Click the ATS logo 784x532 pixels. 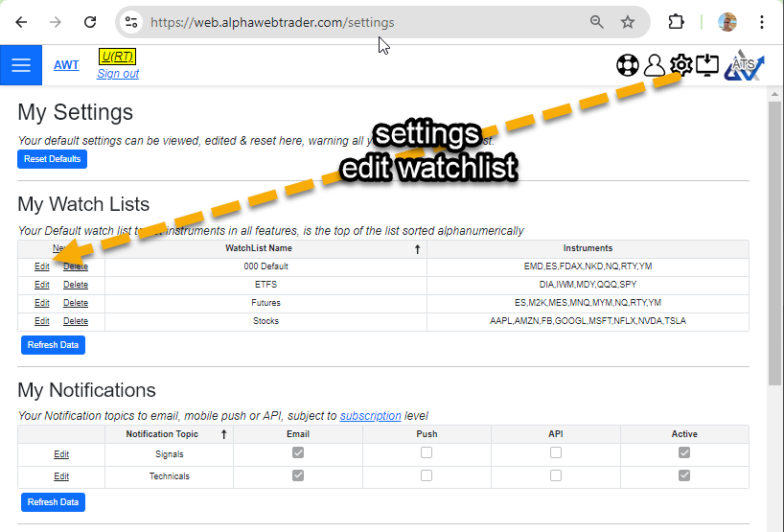(744, 65)
